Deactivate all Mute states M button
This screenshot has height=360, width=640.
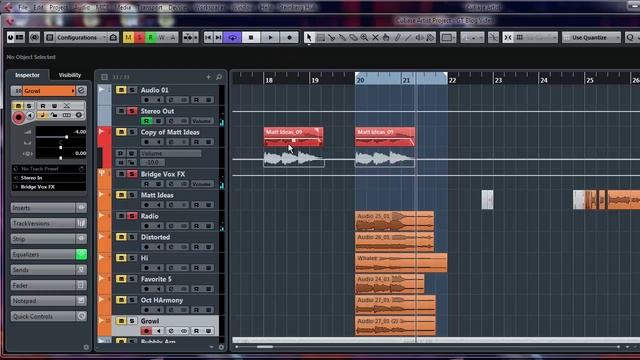click(x=129, y=38)
